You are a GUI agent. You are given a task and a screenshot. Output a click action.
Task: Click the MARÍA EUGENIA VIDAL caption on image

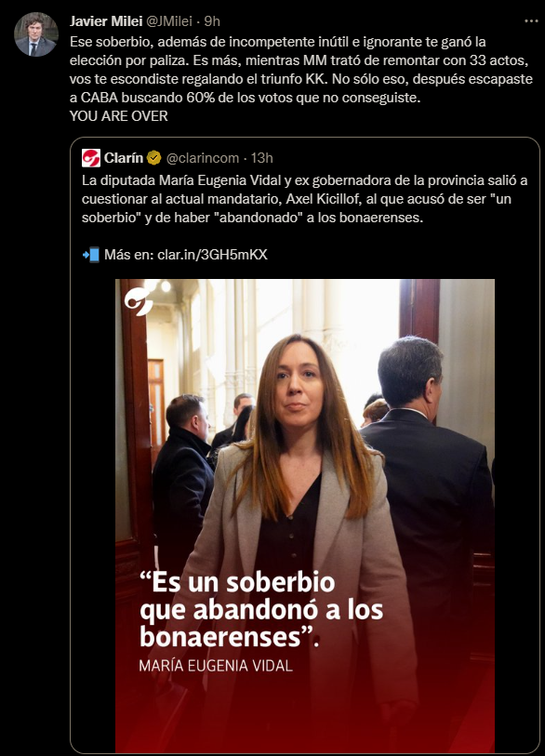pos(216,666)
